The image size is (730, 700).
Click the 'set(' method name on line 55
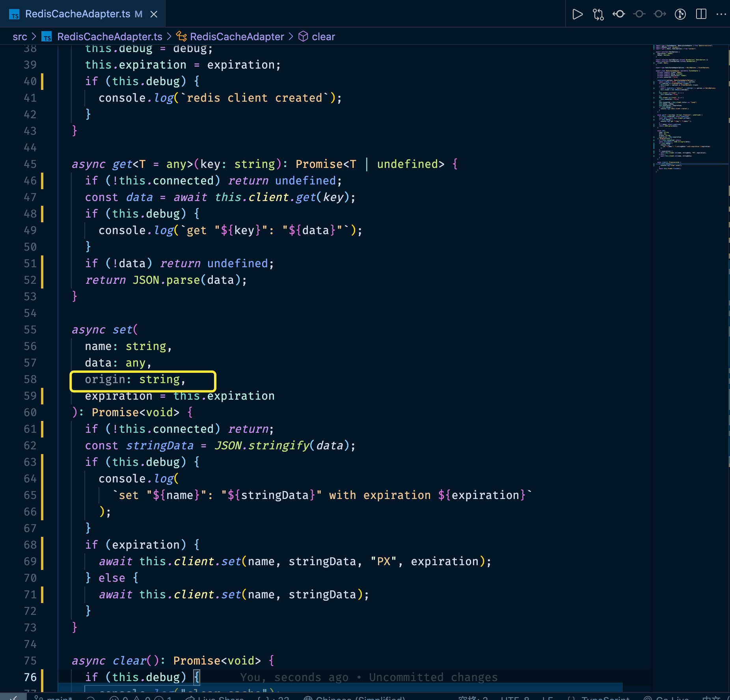[125, 330]
